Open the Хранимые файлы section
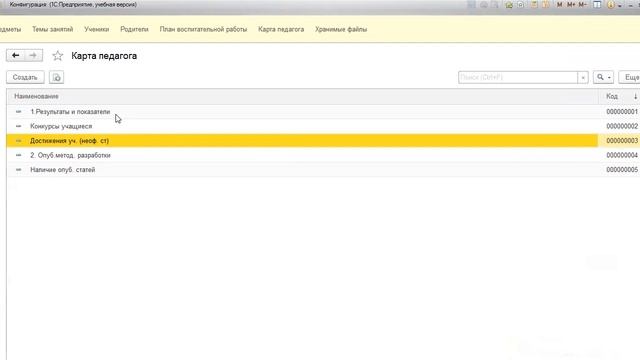640x360 pixels. [x=341, y=29]
